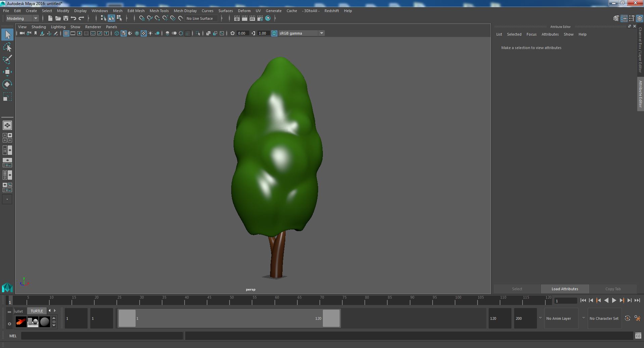This screenshot has width=644, height=348.
Task: Open viewport Shading menu
Action: point(39,27)
